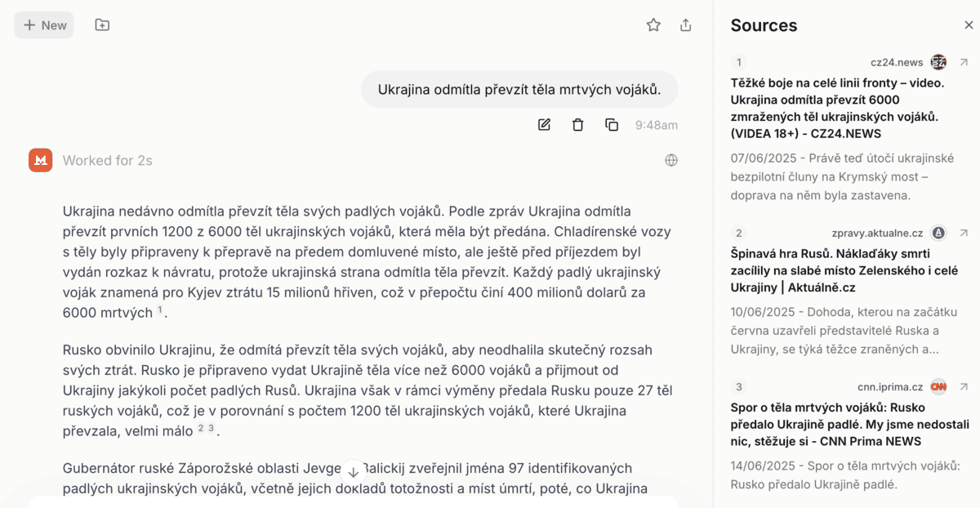
Task: Click the share/export icon
Action: pos(686,25)
